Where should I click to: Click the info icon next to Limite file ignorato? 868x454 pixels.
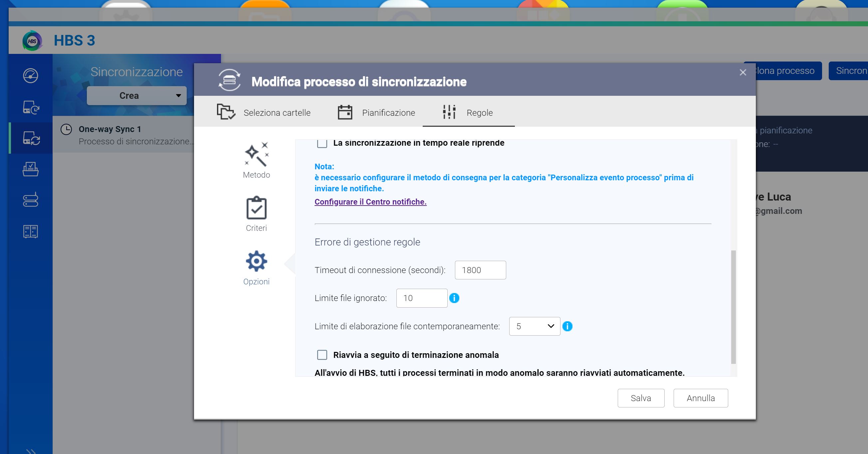click(454, 298)
